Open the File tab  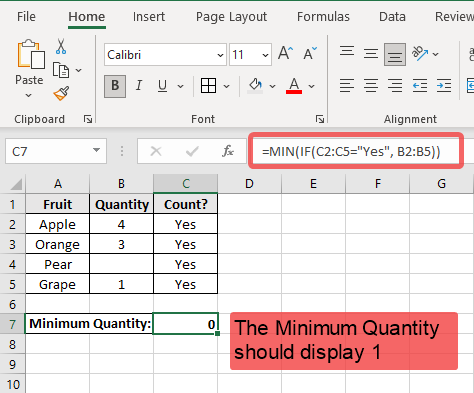tap(26, 17)
